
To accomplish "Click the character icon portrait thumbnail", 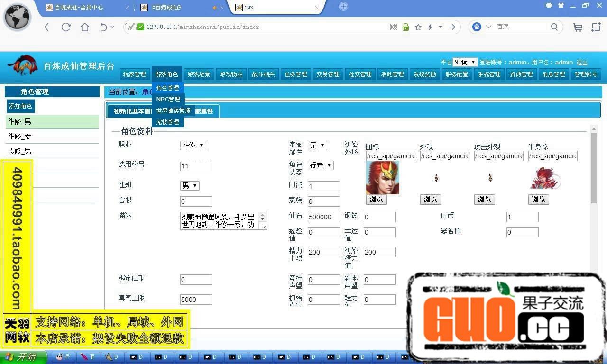I will click(x=383, y=178).
